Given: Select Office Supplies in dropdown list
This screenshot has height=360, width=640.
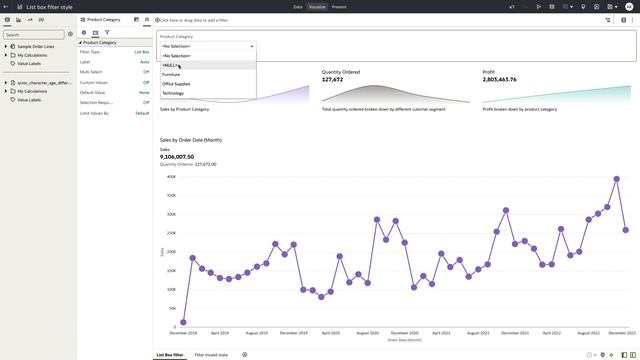Looking at the screenshot, I should coord(208,84).
